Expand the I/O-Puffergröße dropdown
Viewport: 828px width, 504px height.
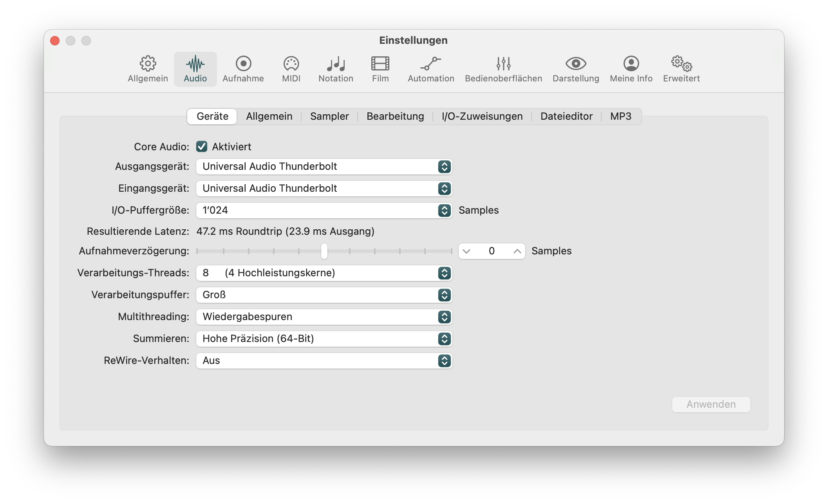click(444, 211)
